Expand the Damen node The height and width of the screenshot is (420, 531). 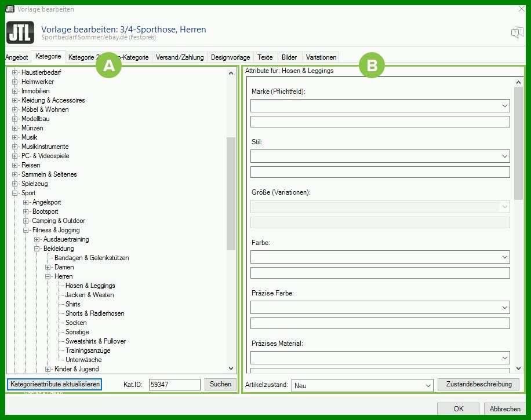coord(48,268)
